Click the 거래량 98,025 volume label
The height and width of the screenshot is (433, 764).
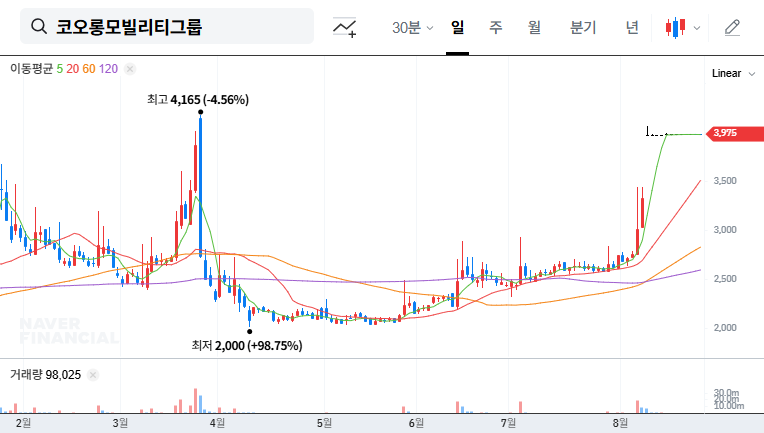pos(45,375)
